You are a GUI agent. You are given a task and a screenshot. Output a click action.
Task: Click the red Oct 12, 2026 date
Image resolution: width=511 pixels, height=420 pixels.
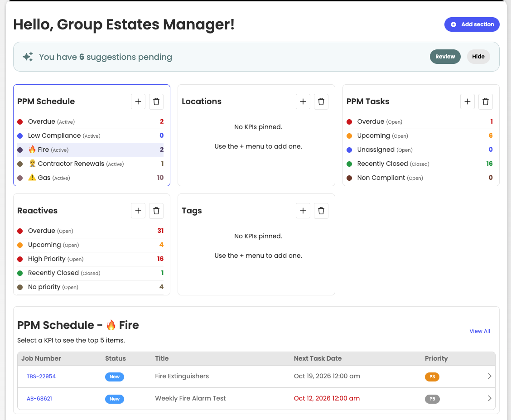coord(327,398)
